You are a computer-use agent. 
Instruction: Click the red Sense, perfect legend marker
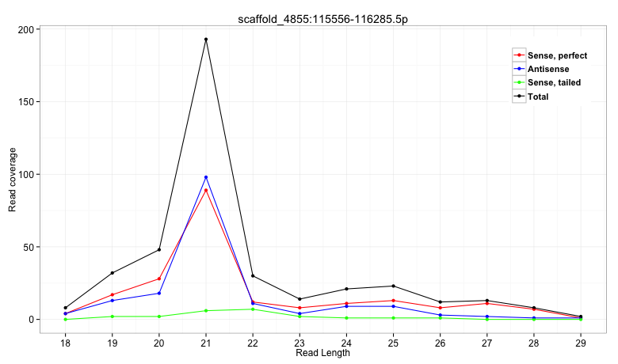[x=520, y=55]
